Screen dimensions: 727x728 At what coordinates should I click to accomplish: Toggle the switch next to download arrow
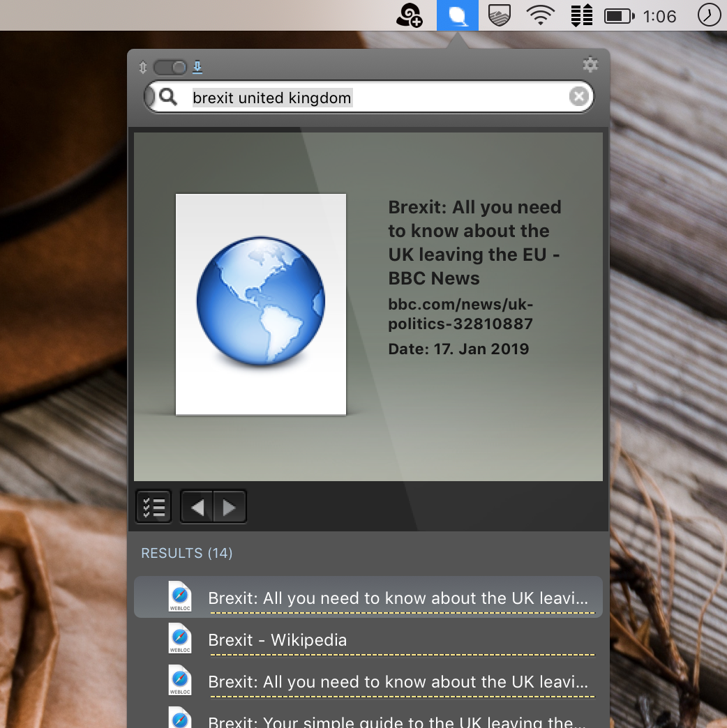tap(170, 68)
